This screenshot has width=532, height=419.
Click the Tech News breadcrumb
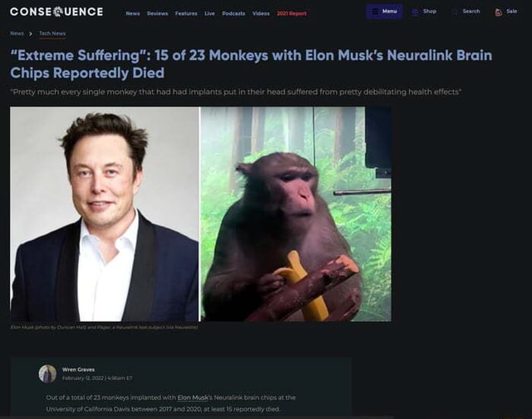tap(52, 33)
